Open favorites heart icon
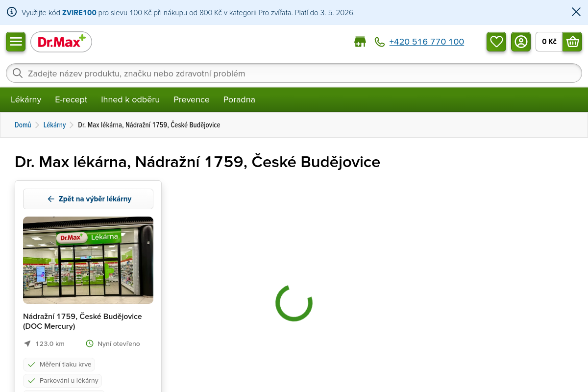The image size is (588, 392). [496, 42]
